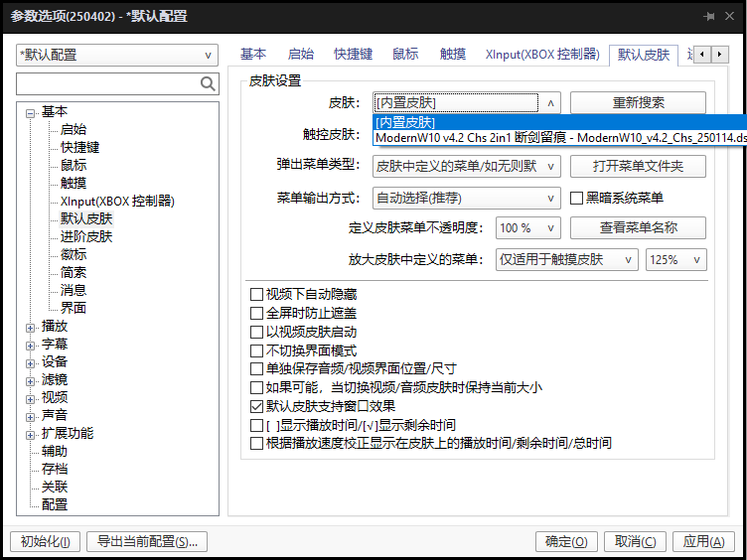Viewport: 747px width, 560px height.
Task: Click the 重新搜索 button
Action: [638, 102]
